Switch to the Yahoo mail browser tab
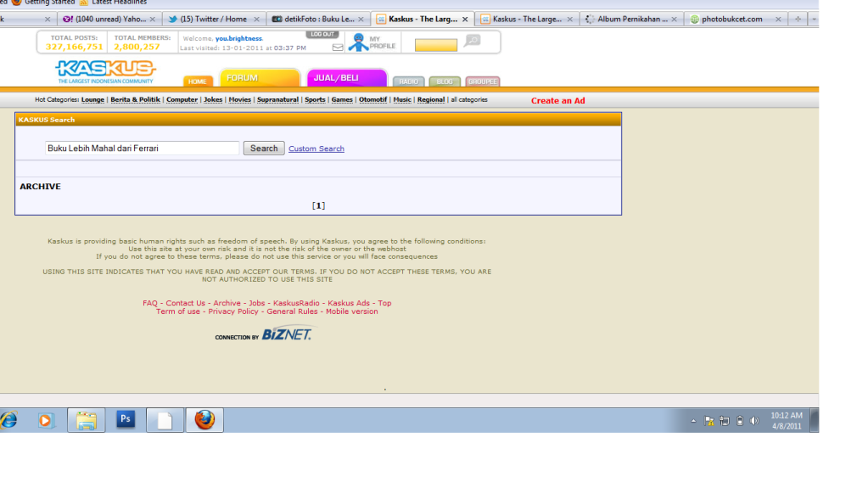 [109, 19]
